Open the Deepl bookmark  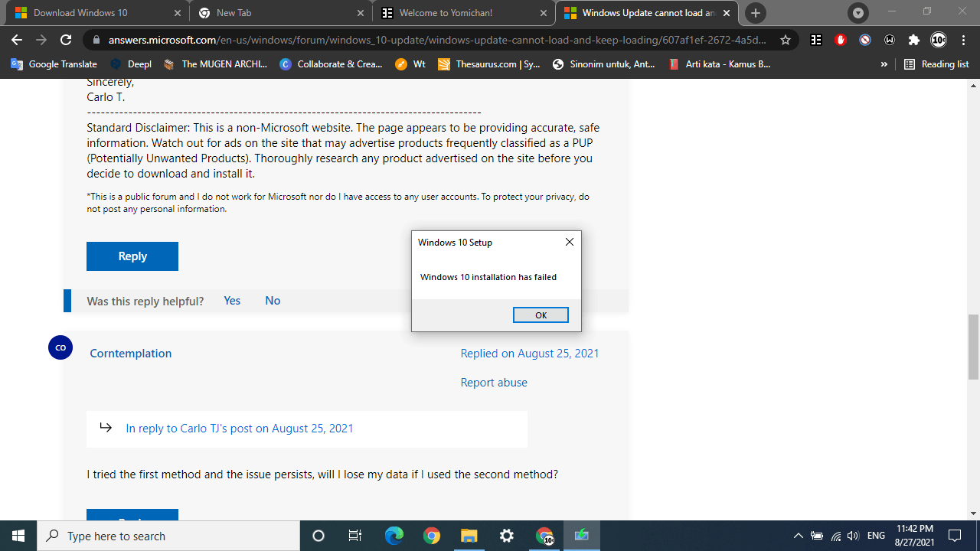point(131,64)
